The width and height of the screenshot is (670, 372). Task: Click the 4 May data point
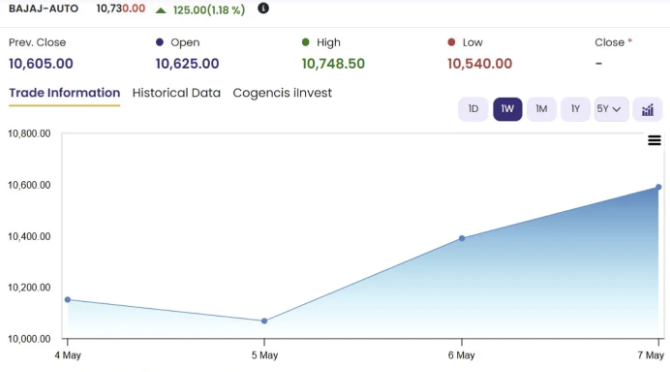tap(68, 300)
